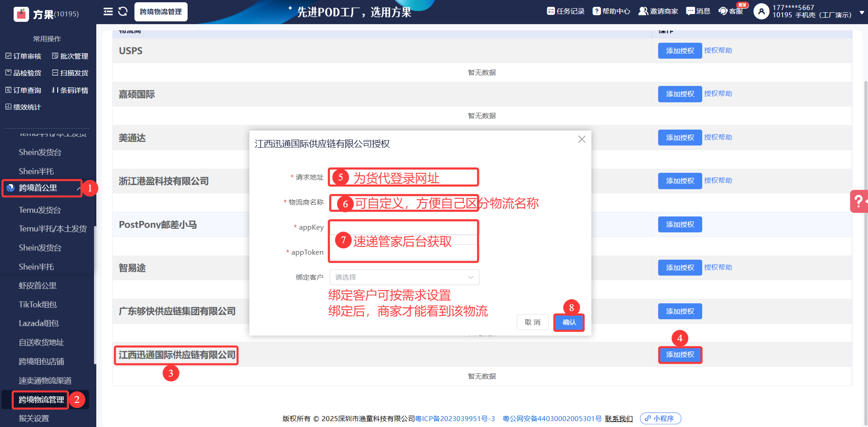Open 跨境组包店铺 menu item
868x427 pixels.
41,362
